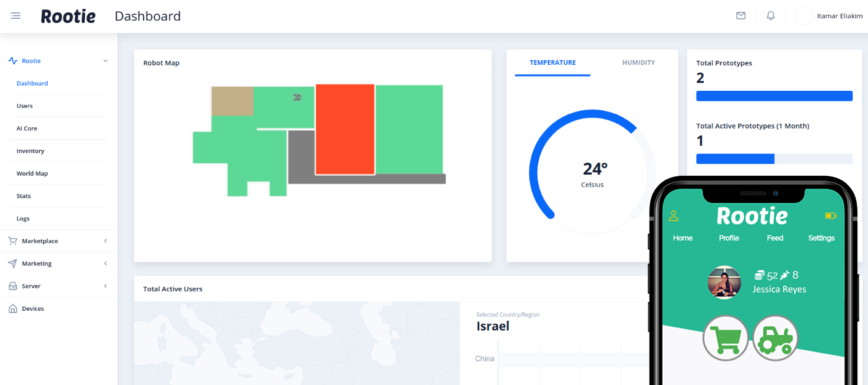
Task: Tap the shopping cart round button
Action: pos(725,338)
